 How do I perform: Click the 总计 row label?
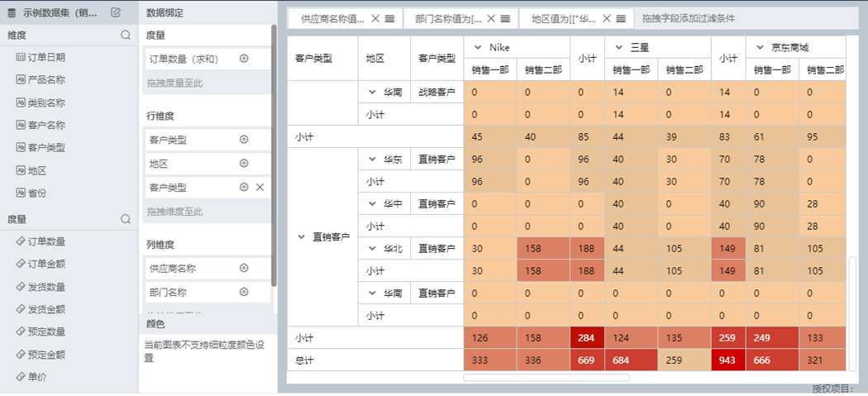tap(304, 360)
